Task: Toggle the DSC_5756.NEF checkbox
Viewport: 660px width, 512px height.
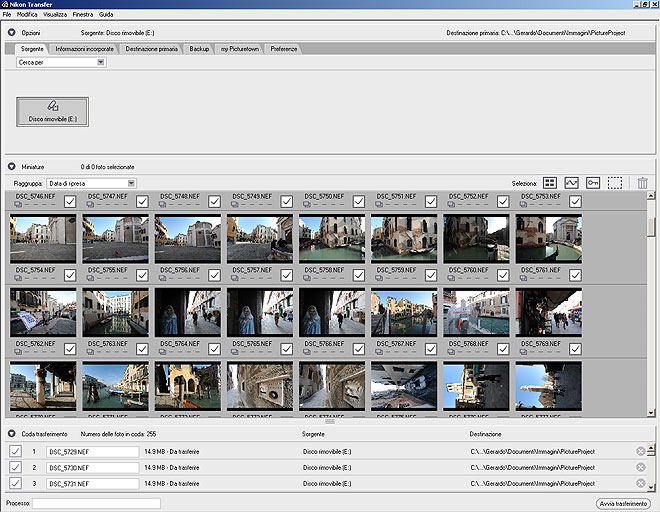Action: pyautogui.click(x=214, y=275)
